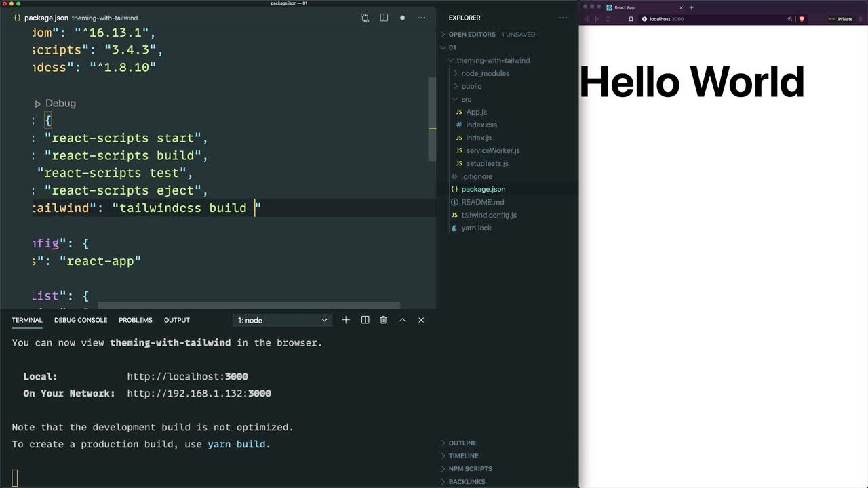
Task: Open the terminal selector dropdown '1: node'
Action: (x=282, y=320)
